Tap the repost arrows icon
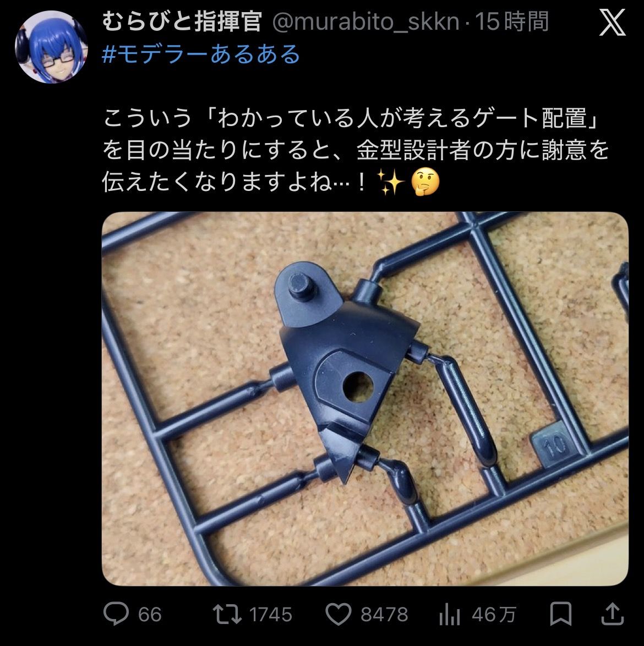The height and width of the screenshot is (646, 644). [x=227, y=614]
